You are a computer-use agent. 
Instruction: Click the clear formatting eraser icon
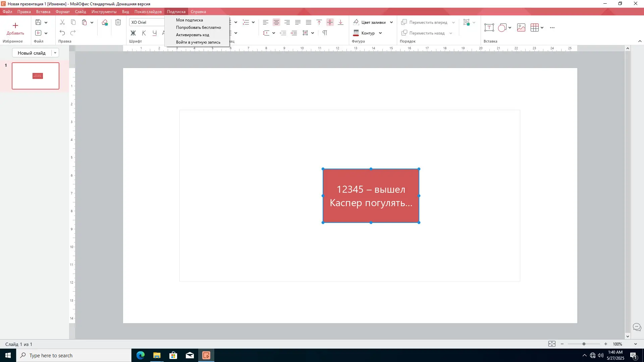click(105, 22)
